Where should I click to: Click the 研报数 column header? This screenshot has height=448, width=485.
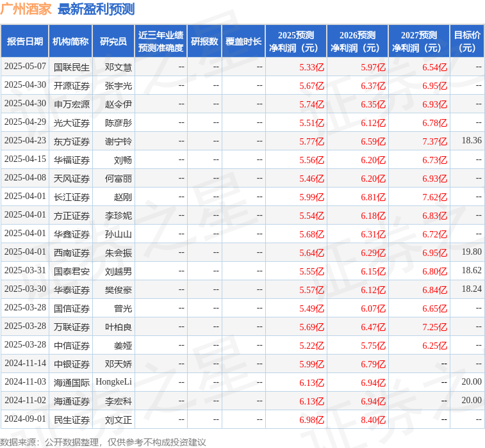[204, 41]
